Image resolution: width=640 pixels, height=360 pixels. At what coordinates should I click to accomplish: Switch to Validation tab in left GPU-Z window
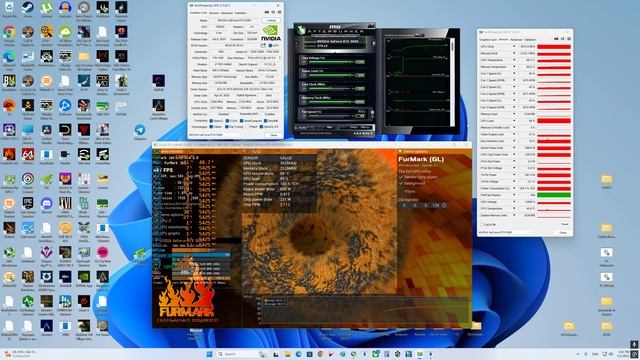point(240,13)
